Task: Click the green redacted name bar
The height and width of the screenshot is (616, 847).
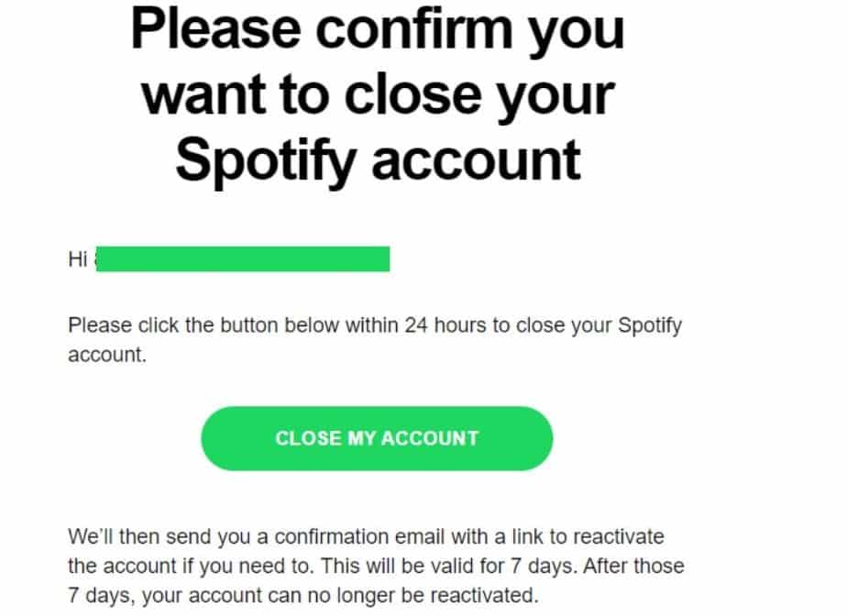Action: click(243, 259)
